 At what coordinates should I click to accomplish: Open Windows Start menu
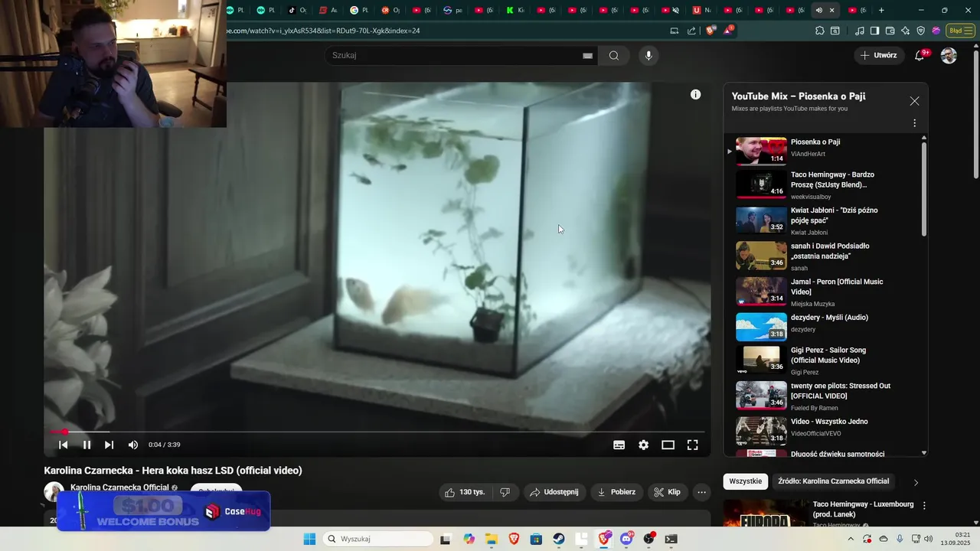(x=309, y=539)
